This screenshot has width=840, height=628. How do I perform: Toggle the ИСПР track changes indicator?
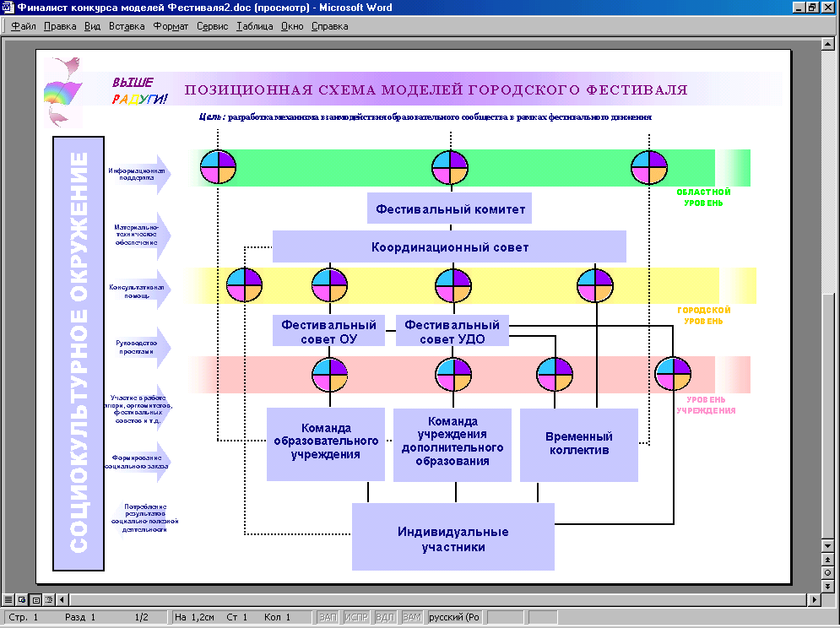pyautogui.click(x=357, y=617)
